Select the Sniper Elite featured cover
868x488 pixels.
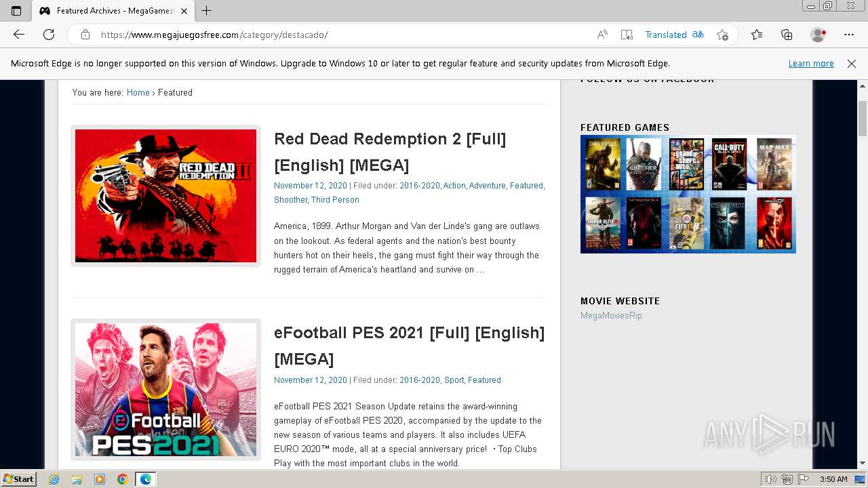click(602, 223)
